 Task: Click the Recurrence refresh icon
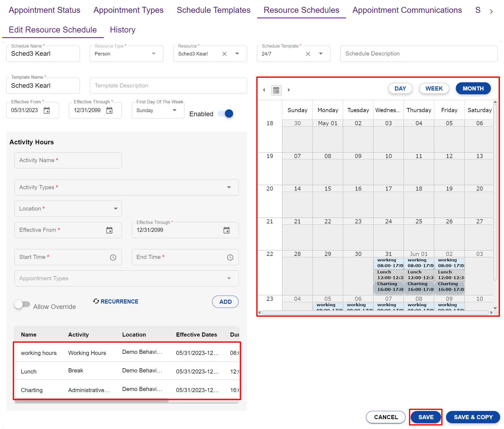(96, 301)
